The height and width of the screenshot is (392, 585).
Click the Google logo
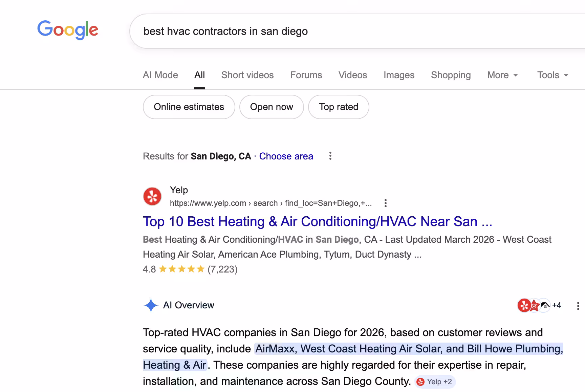(x=68, y=30)
